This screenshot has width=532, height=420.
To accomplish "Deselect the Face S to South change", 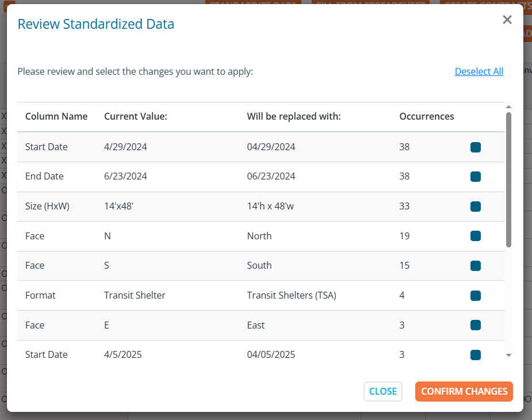I will point(475,266).
